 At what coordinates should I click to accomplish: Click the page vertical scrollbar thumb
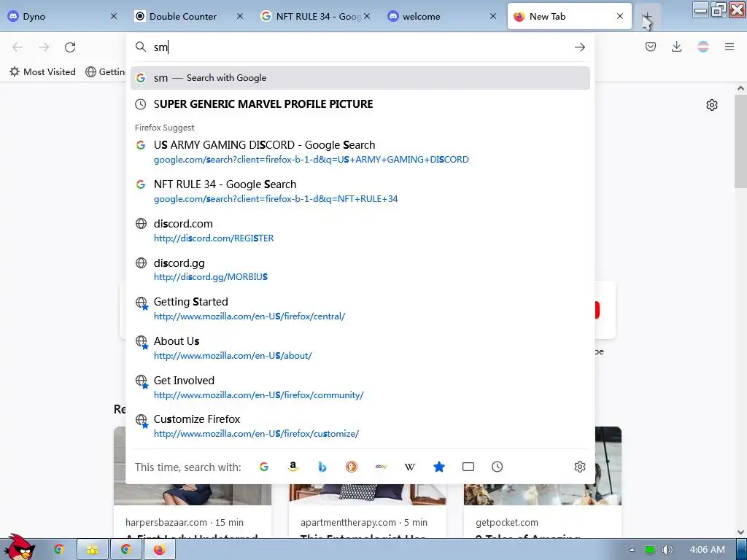pos(740,141)
